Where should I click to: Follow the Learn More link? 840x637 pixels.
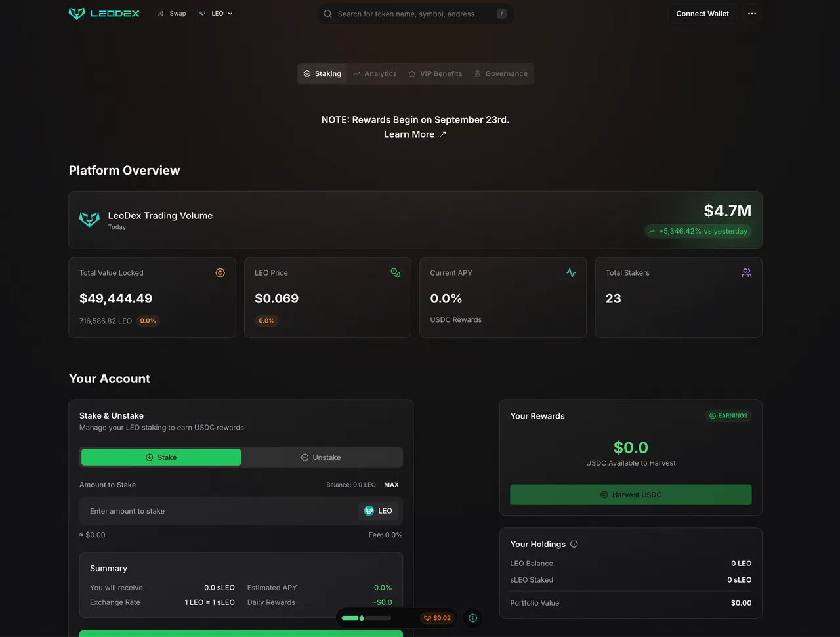tap(415, 134)
